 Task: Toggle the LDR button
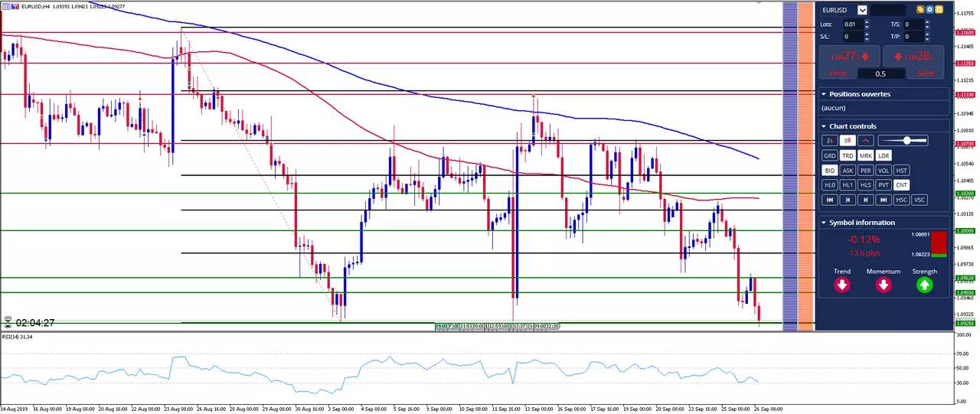click(884, 155)
